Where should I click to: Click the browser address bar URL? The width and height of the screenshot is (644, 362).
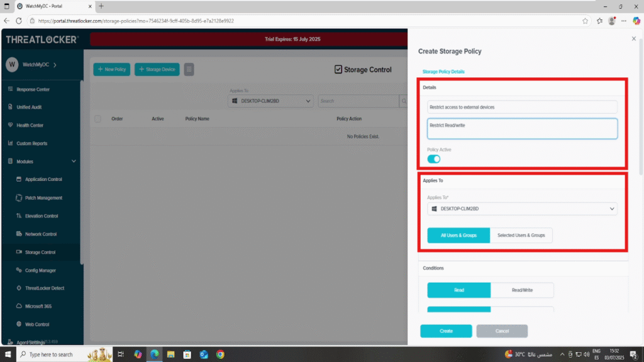(x=136, y=21)
